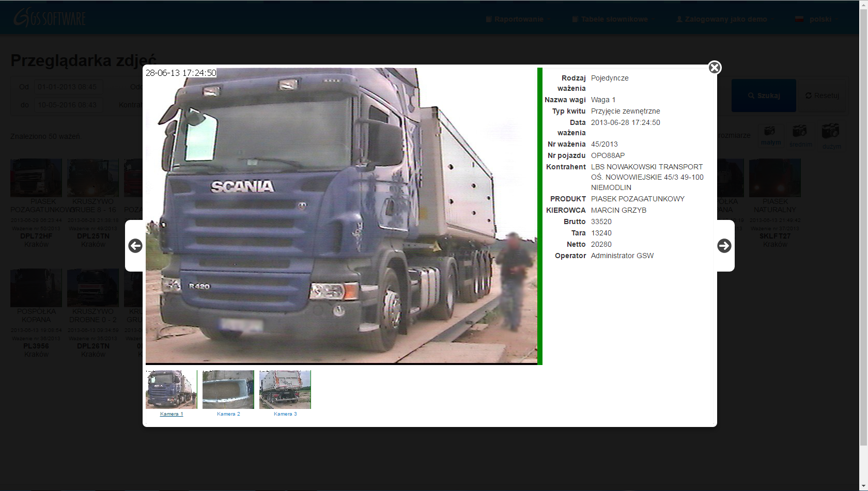This screenshot has width=868, height=491.
Task: Go to previous weighing photo
Action: (x=135, y=246)
